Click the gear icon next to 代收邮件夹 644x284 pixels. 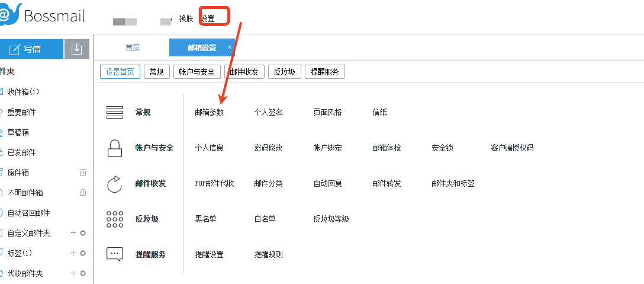tap(83, 273)
